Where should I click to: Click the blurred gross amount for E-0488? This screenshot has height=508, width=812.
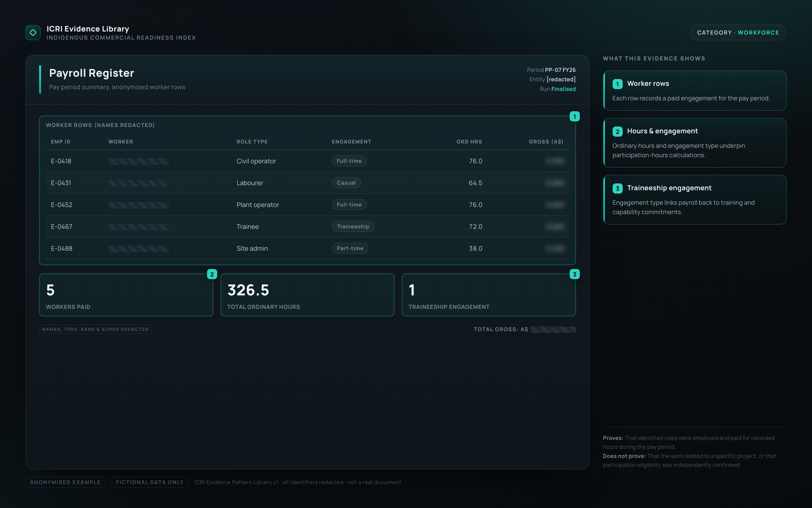click(555, 248)
